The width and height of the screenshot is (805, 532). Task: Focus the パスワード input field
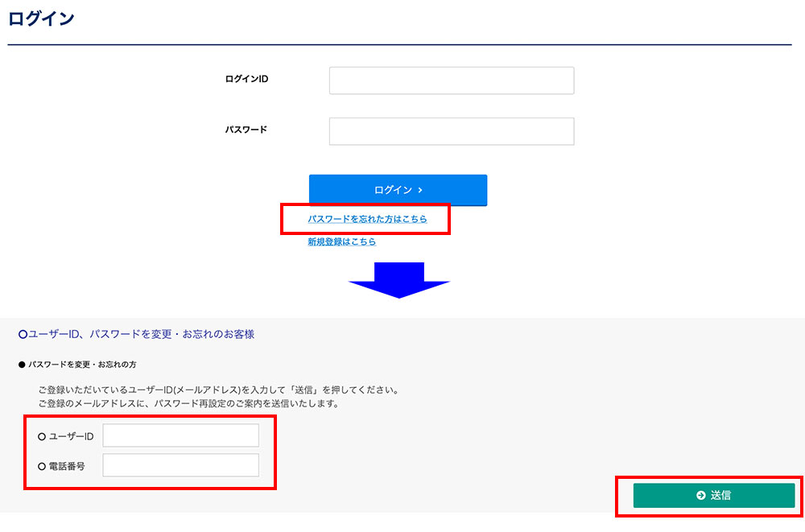(x=451, y=132)
